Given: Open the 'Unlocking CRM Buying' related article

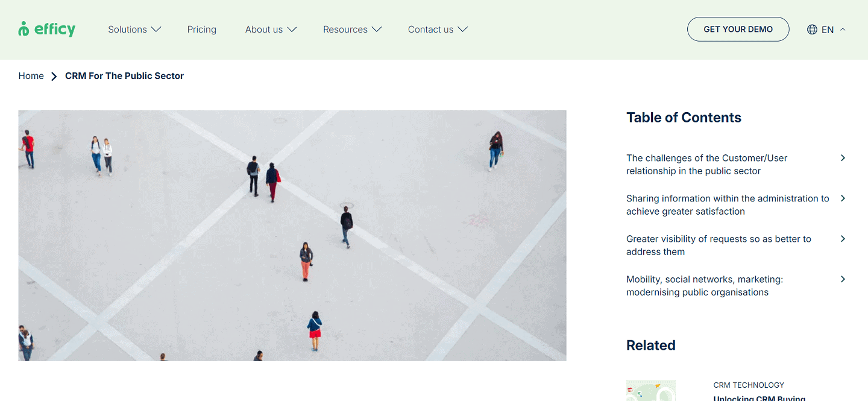Looking at the screenshot, I should tap(759, 397).
